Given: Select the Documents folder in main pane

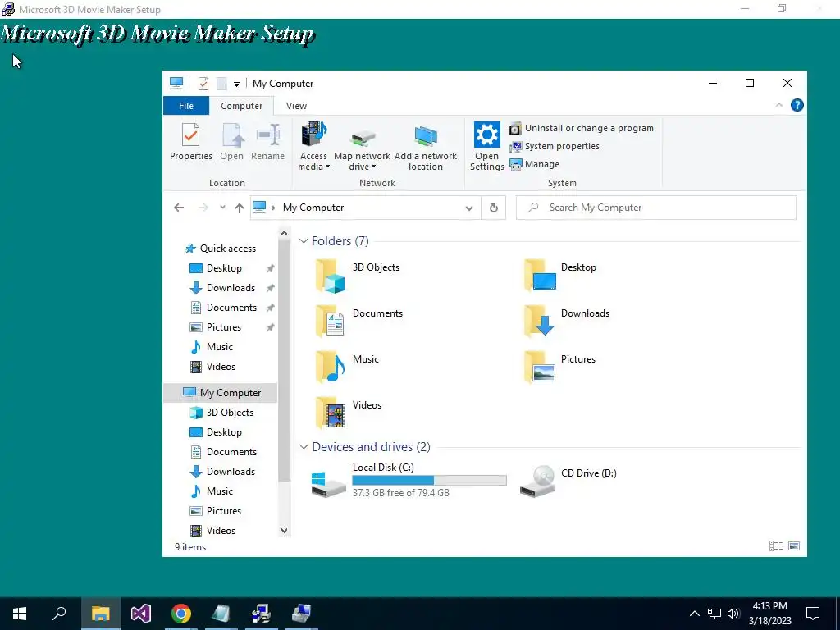Looking at the screenshot, I should click(359, 321).
